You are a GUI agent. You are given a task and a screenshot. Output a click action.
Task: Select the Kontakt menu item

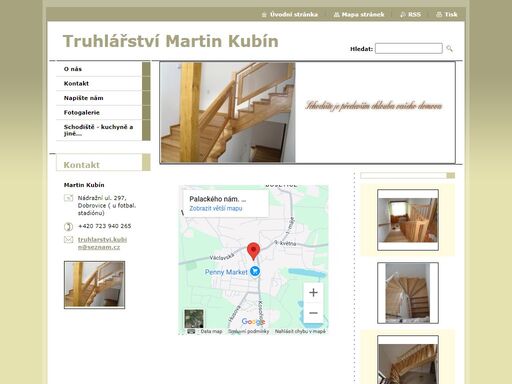coord(99,84)
